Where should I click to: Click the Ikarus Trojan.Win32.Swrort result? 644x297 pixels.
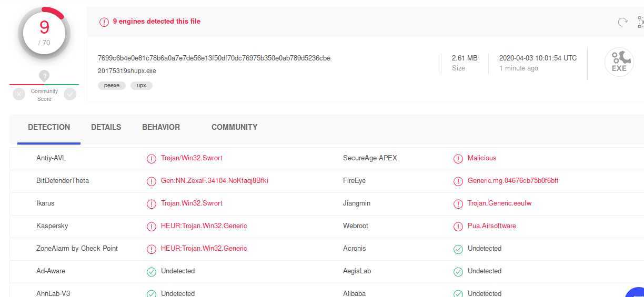click(x=192, y=203)
